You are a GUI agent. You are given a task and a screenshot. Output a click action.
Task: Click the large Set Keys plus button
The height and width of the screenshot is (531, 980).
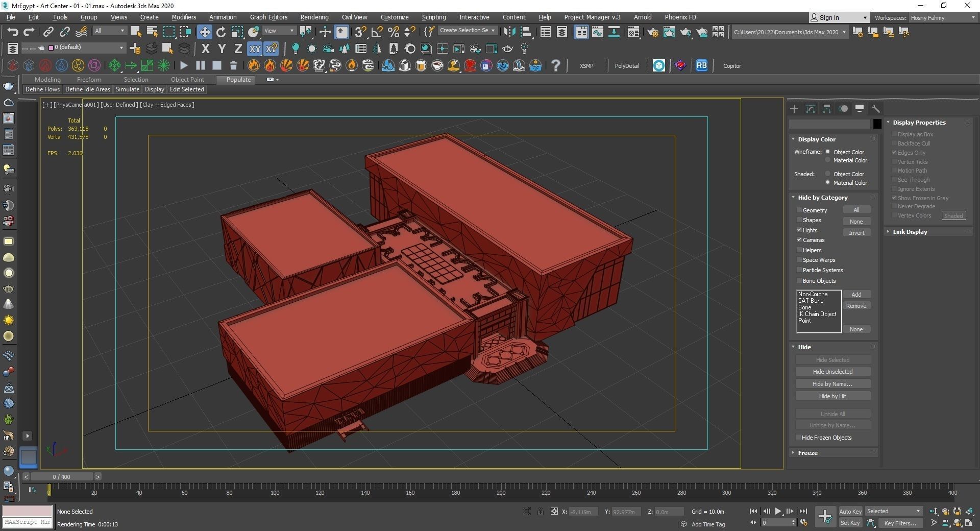pyautogui.click(x=825, y=516)
